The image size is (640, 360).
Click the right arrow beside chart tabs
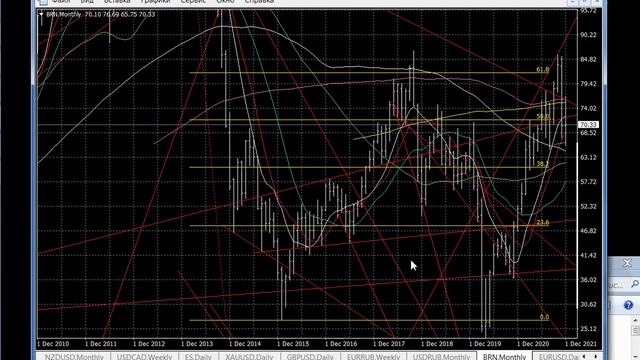click(x=595, y=356)
